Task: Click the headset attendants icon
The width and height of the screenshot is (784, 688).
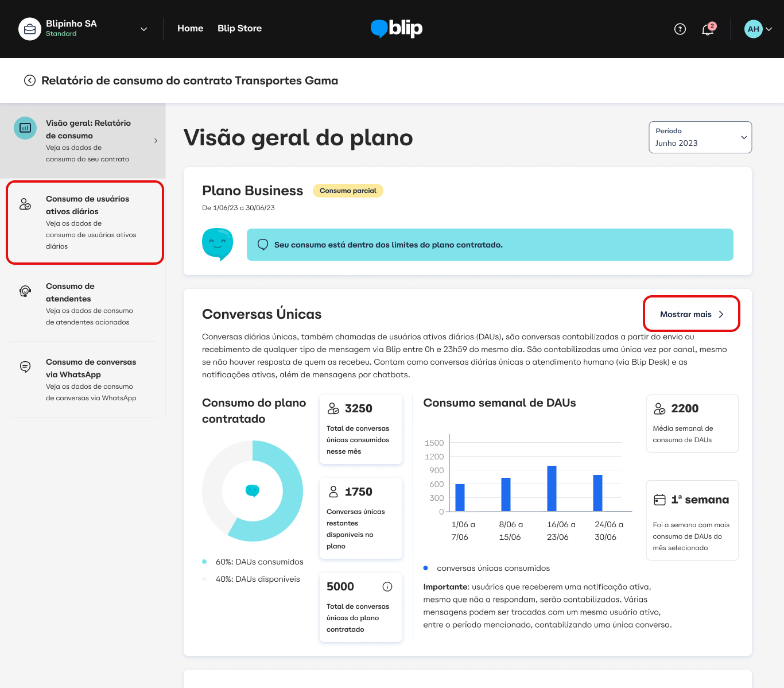Action: coord(25,291)
